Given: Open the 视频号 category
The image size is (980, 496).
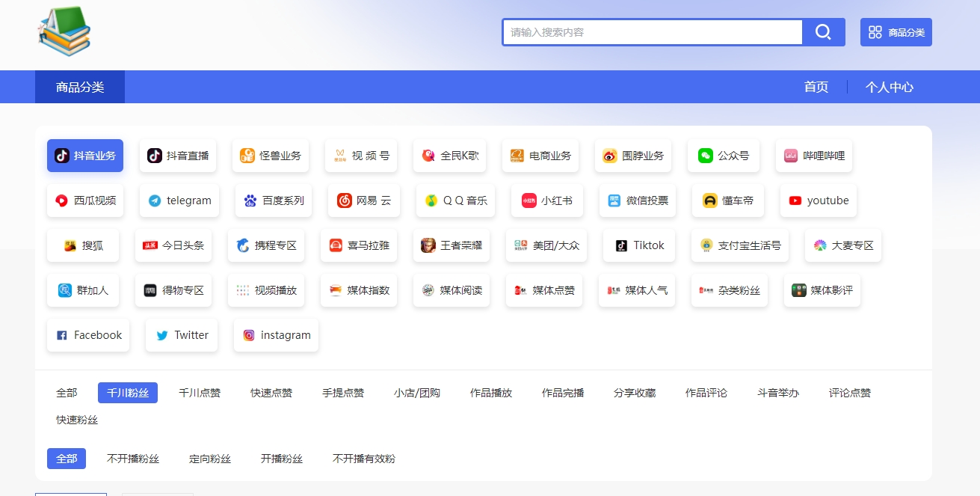Looking at the screenshot, I should [361, 156].
